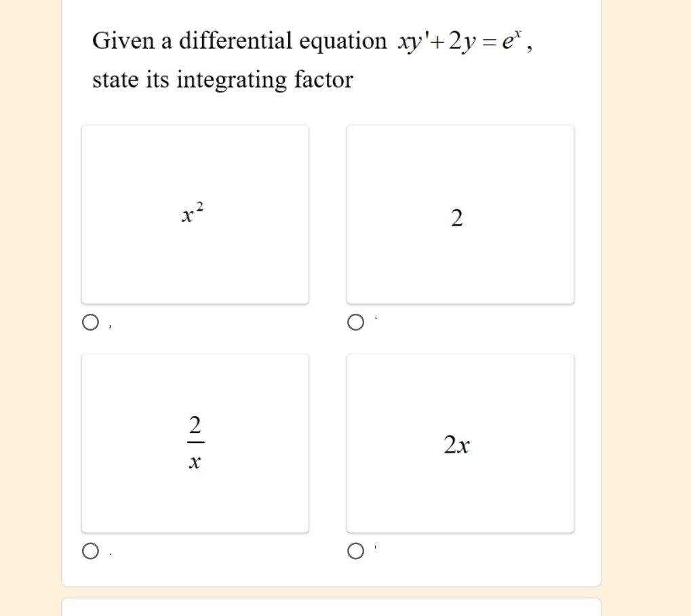Click the word "factor" in the question

click(x=323, y=81)
